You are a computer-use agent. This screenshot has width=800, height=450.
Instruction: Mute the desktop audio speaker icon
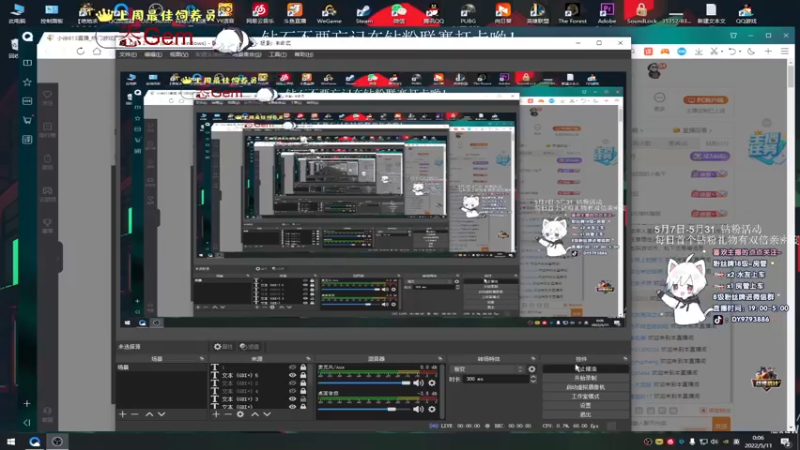tap(418, 409)
